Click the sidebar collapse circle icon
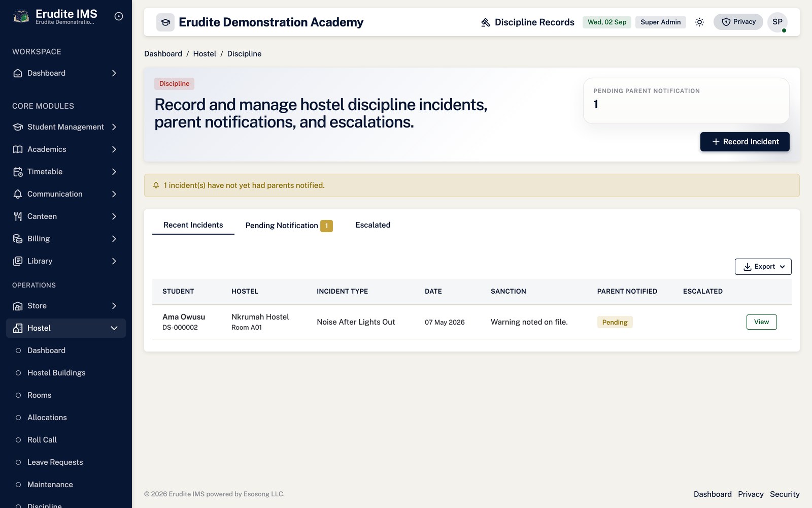 coord(119,16)
